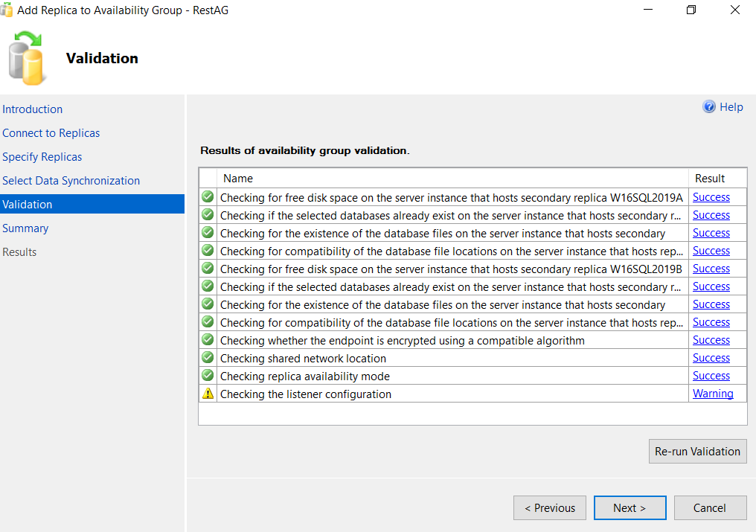
Task: Jump to the Summary page
Action: pos(25,228)
